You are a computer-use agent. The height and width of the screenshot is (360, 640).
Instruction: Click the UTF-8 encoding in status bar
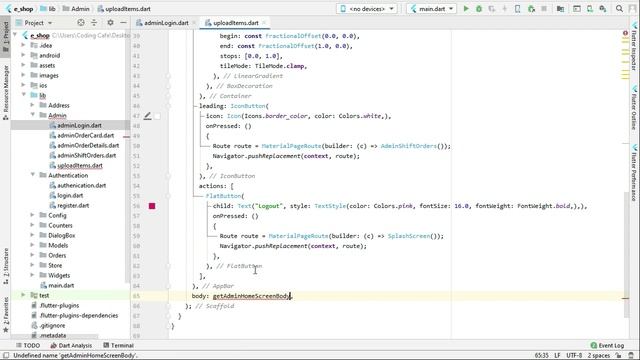click(x=574, y=356)
